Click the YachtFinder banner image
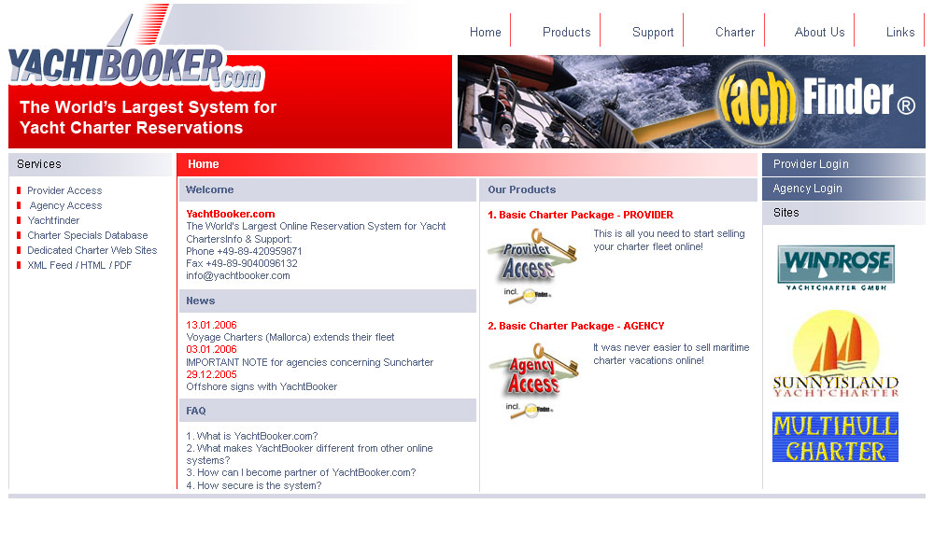 point(691,101)
